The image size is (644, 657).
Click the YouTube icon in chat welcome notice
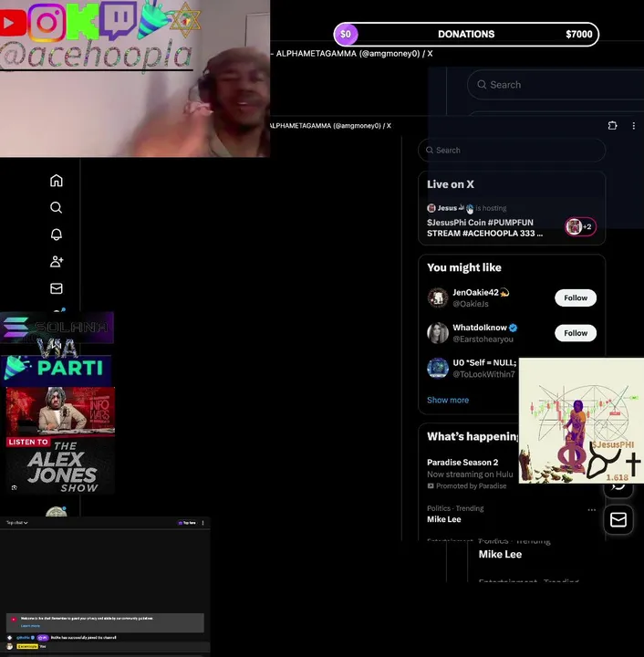tap(14, 620)
